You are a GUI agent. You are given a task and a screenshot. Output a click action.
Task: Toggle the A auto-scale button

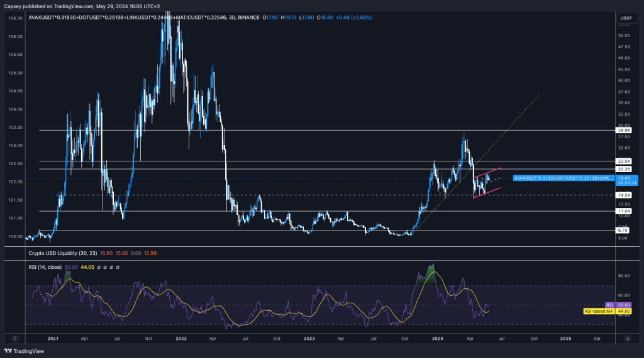click(627, 339)
